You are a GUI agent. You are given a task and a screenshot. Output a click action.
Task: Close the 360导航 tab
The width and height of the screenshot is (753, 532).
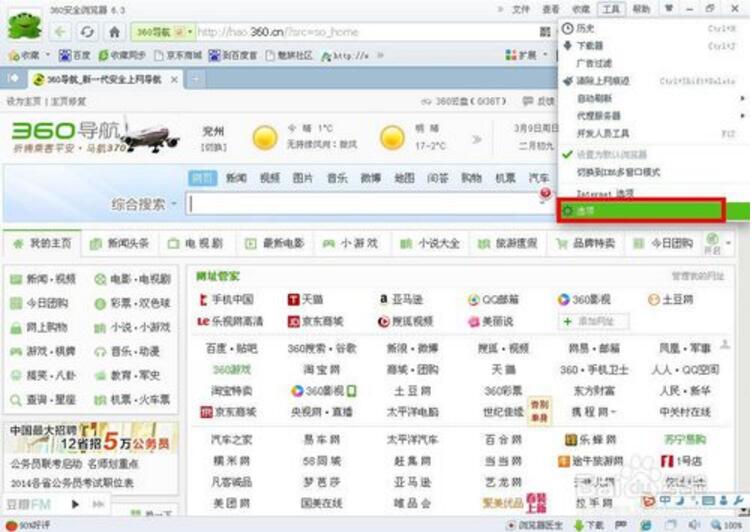point(174,79)
